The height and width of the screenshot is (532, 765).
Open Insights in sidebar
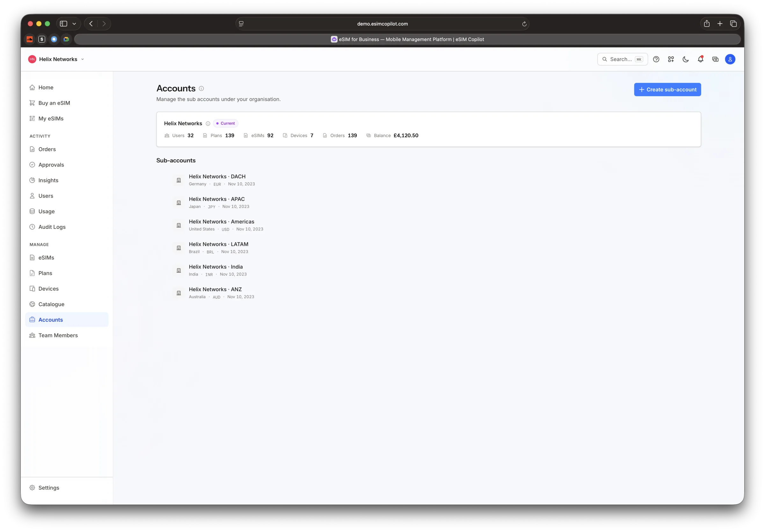67,180
